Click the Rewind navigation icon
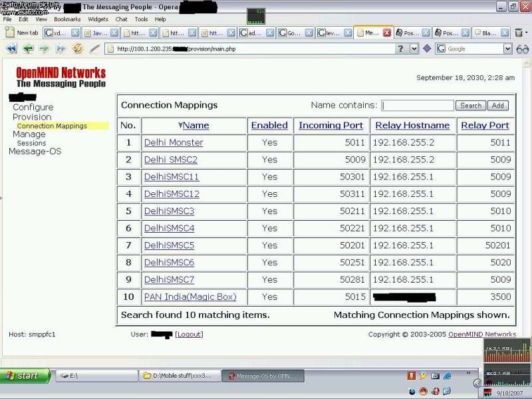Viewport: 532px width, 399px height. pyautogui.click(x=11, y=49)
